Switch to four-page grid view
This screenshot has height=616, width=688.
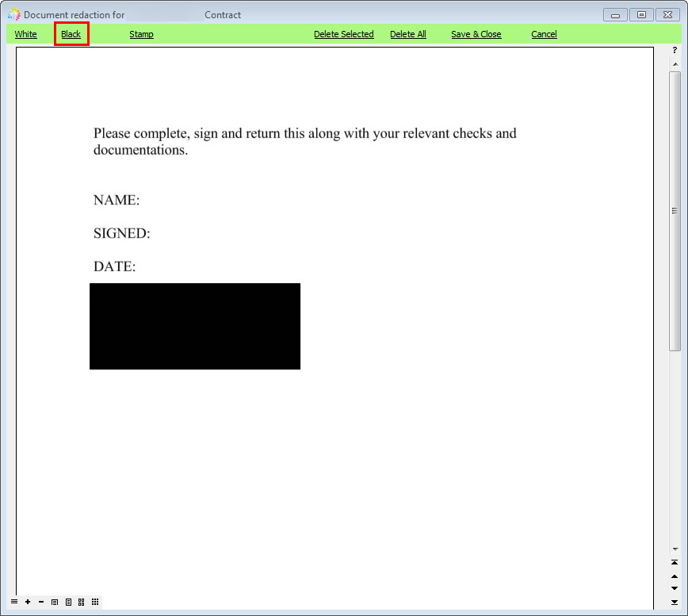pos(81,602)
